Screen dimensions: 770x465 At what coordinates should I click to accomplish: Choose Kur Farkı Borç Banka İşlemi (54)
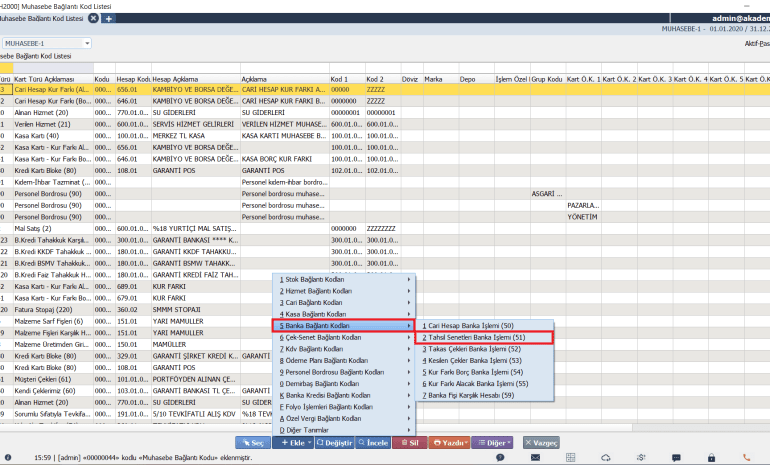(x=485, y=372)
